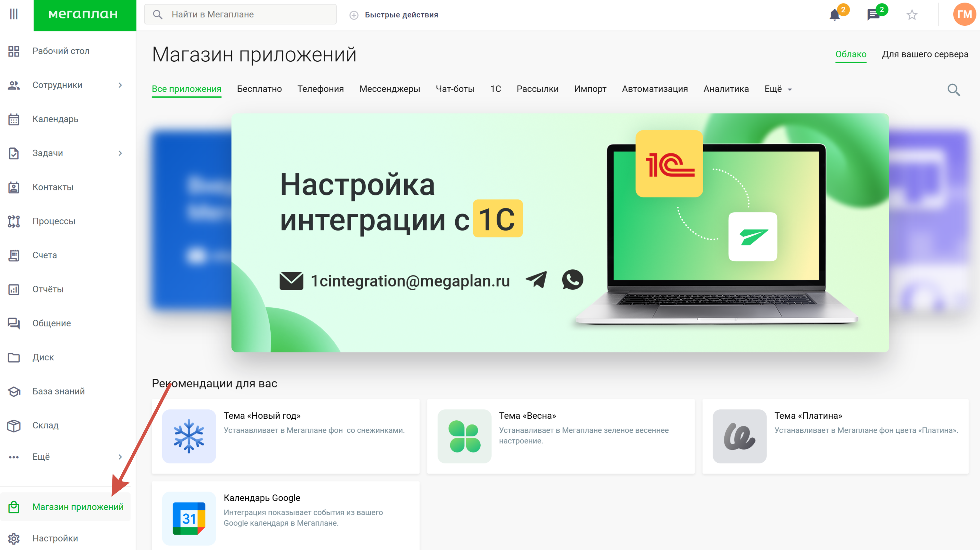Collapse sidebar with the three-bars icon
The image size is (980, 550).
point(14,14)
